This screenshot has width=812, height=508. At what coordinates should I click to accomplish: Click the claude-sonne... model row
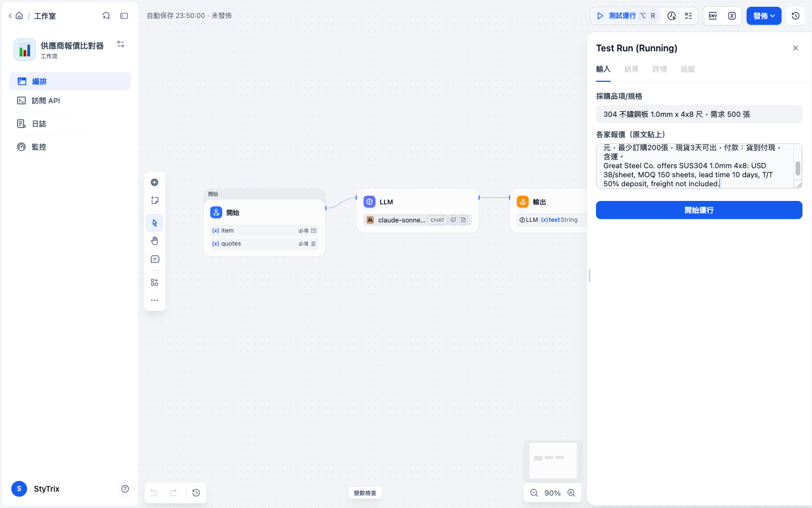coord(418,220)
